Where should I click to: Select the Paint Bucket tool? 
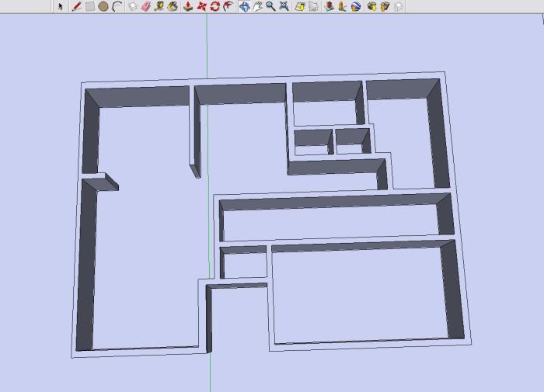(173, 6)
